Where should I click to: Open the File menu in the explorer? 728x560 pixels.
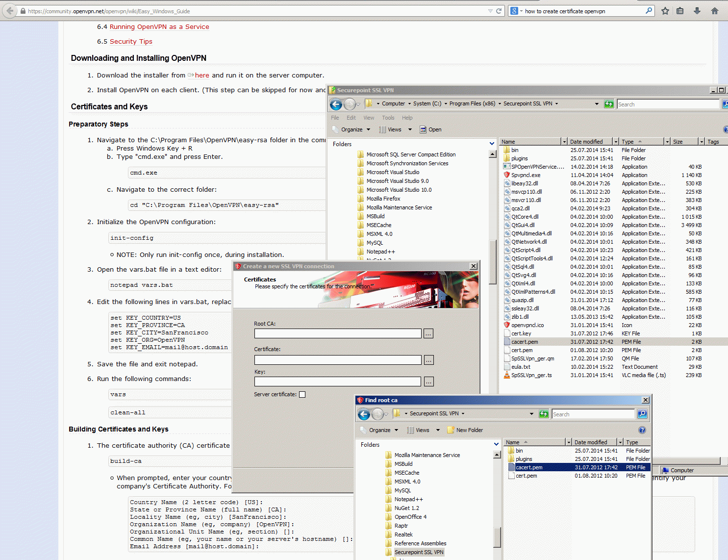335,118
